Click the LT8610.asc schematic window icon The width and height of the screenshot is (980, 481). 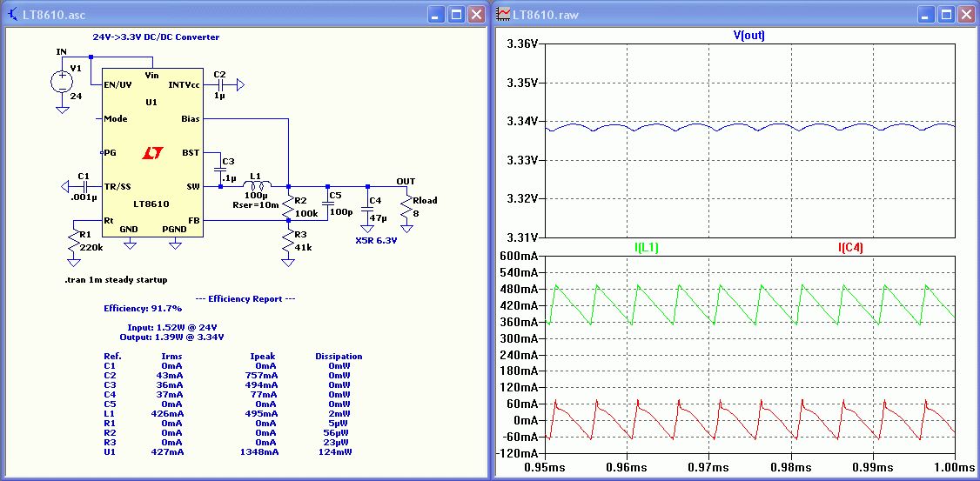tap(13, 15)
